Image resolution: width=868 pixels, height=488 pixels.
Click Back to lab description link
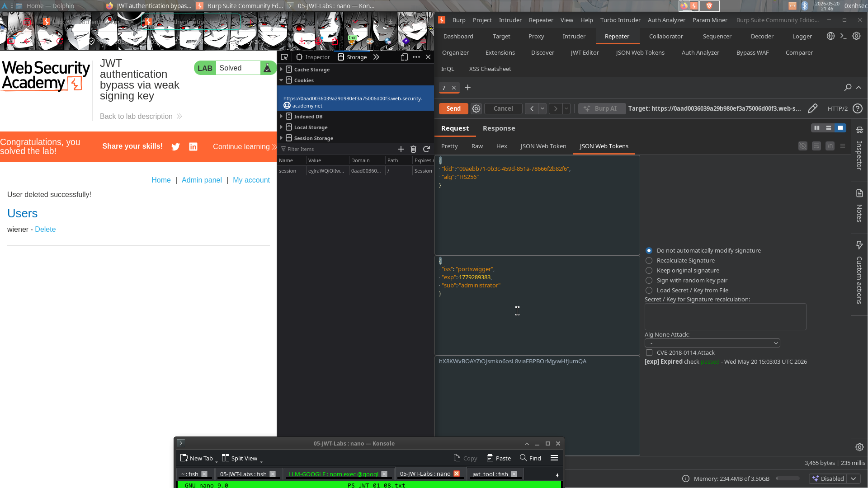pos(141,116)
